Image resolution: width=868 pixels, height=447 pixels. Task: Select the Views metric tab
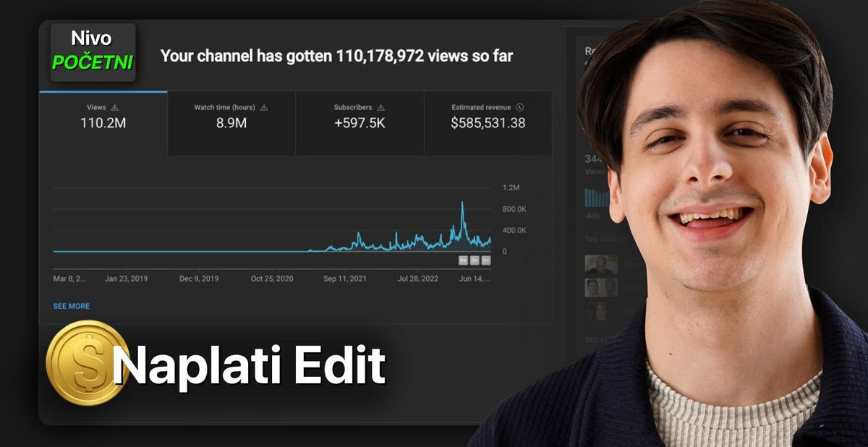103,123
